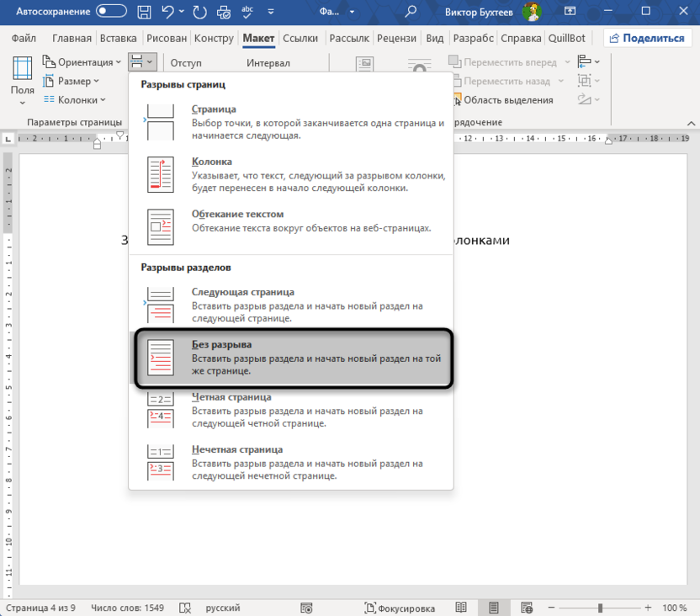Toggle the AutoSave switch
Image resolution: width=700 pixels, height=616 pixels.
click(111, 11)
